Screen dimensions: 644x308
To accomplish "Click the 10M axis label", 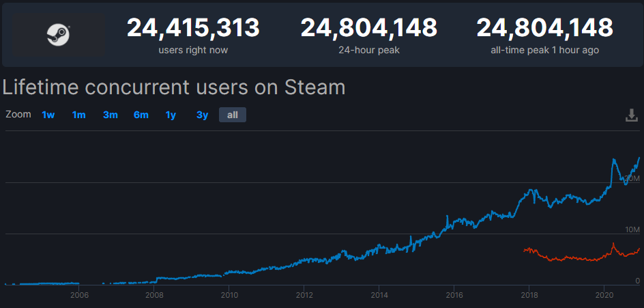I will pyautogui.click(x=632, y=229).
